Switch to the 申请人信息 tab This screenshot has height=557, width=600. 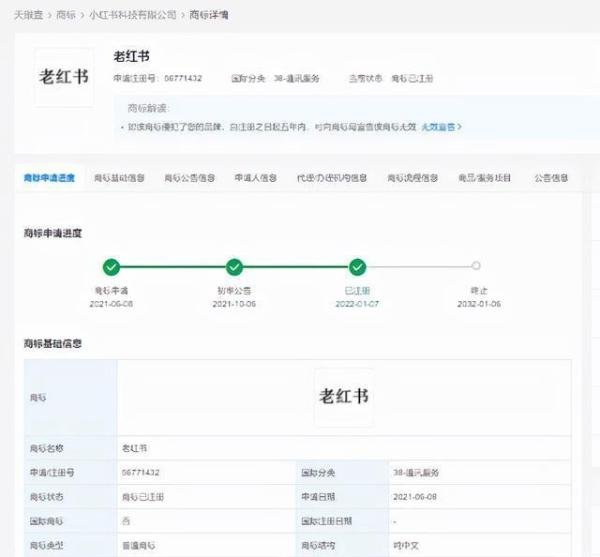click(x=256, y=178)
